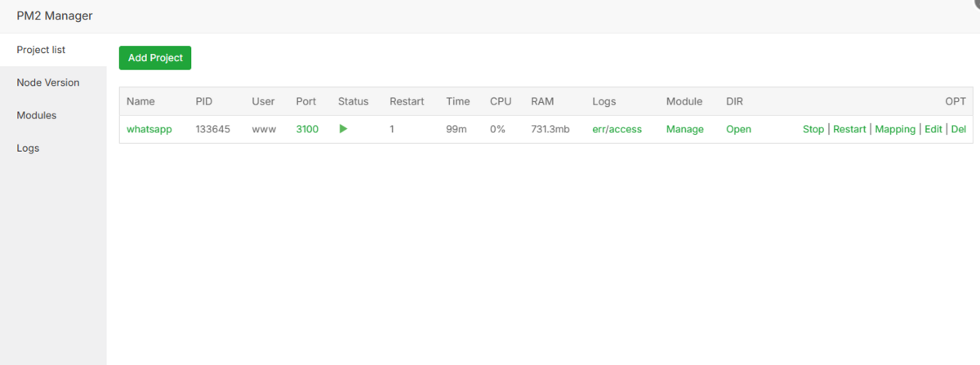Screen dimensions: 980x365
Task: View the access log for whatsapp
Action: [626, 129]
